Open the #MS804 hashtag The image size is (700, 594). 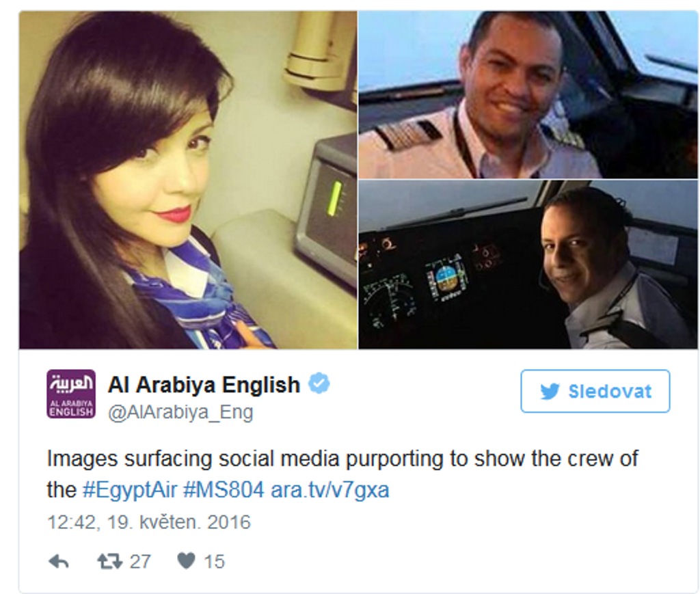point(224,490)
